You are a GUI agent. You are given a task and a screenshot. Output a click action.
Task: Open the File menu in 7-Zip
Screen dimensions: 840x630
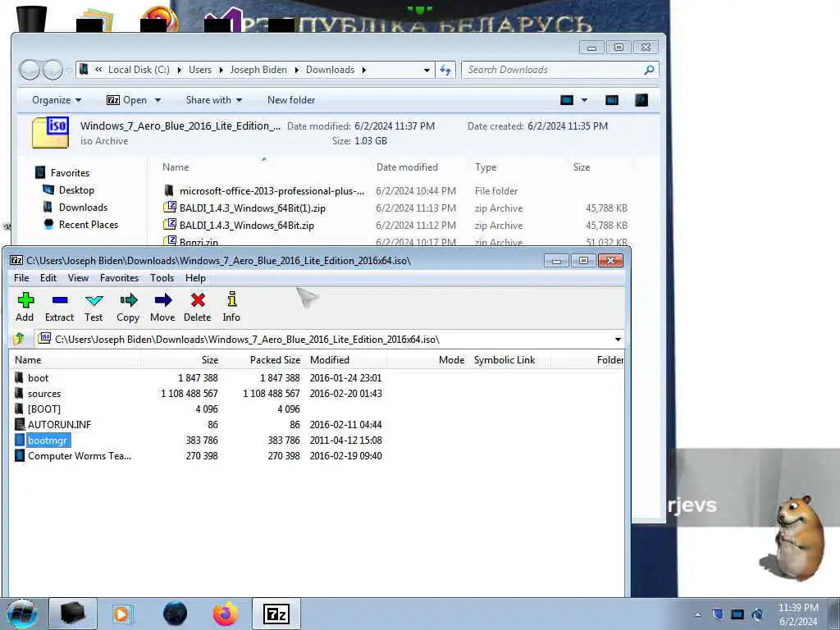pyautogui.click(x=21, y=277)
